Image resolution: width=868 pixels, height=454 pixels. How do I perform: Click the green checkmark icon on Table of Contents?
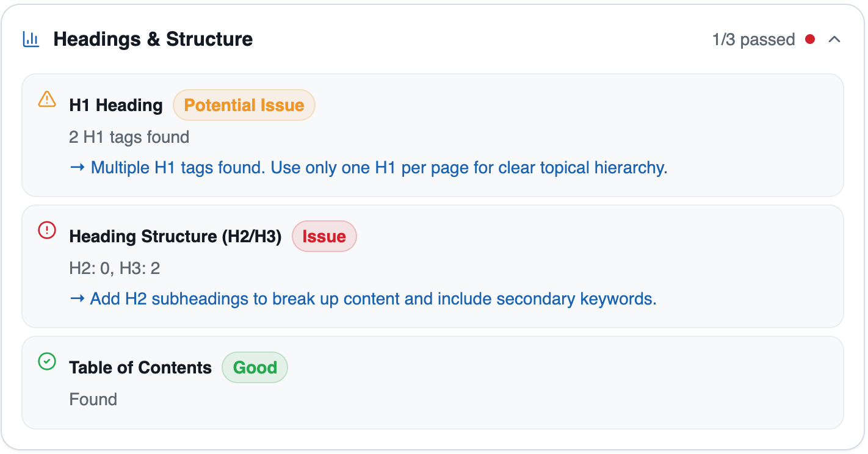click(x=47, y=362)
